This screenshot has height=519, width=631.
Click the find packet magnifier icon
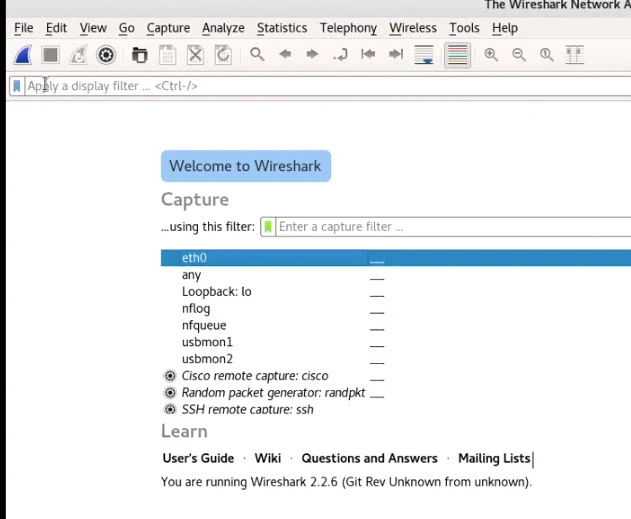[x=257, y=54]
